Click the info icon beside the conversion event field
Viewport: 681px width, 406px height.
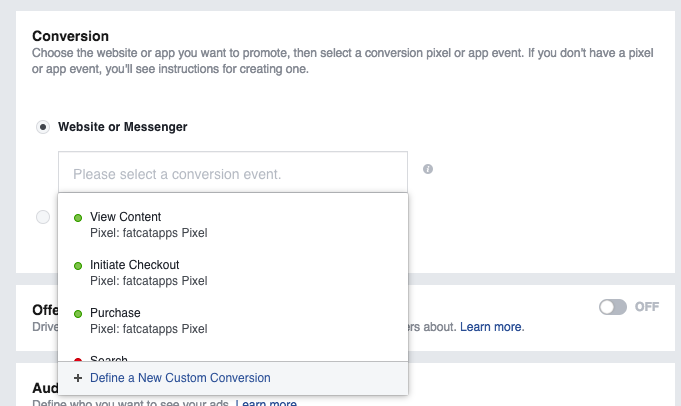[x=428, y=169]
